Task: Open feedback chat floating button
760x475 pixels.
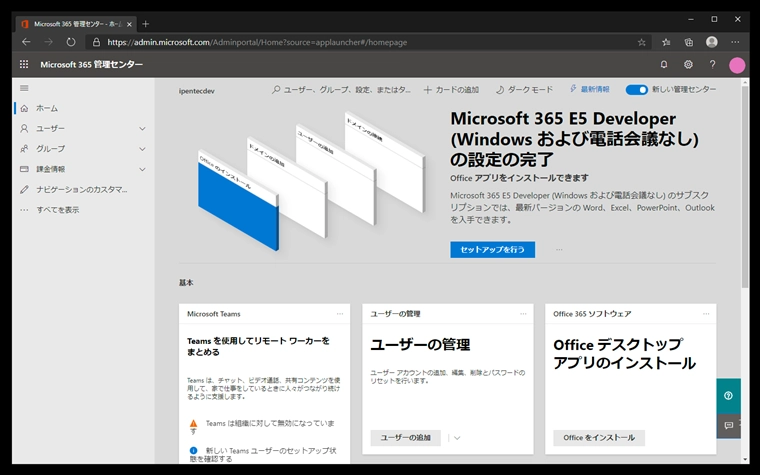Action: tap(728, 426)
